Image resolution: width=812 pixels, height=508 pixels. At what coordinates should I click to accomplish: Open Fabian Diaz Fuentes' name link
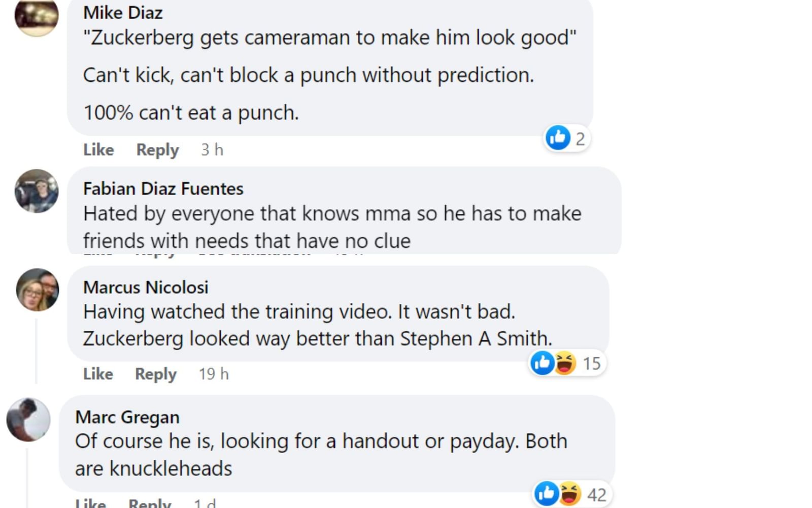point(163,188)
